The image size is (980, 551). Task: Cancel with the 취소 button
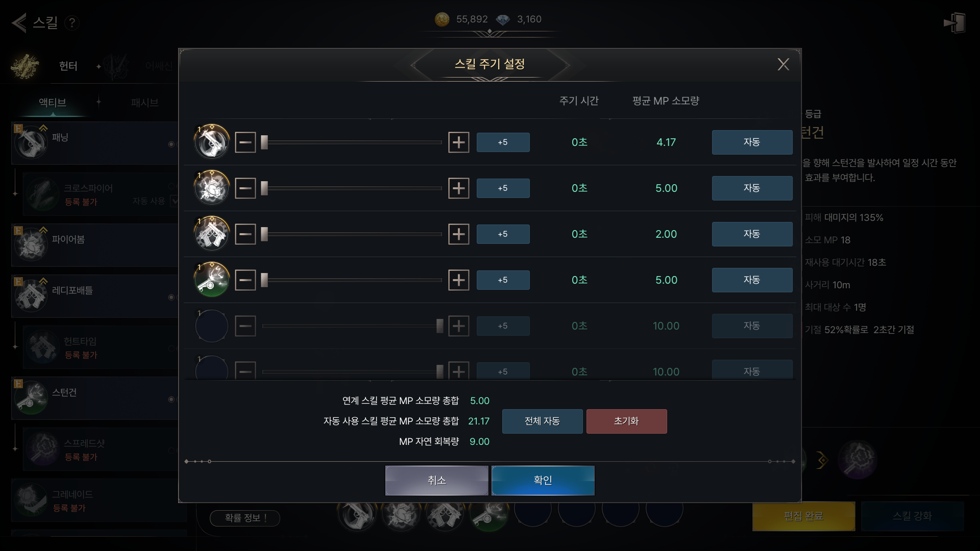click(x=436, y=480)
